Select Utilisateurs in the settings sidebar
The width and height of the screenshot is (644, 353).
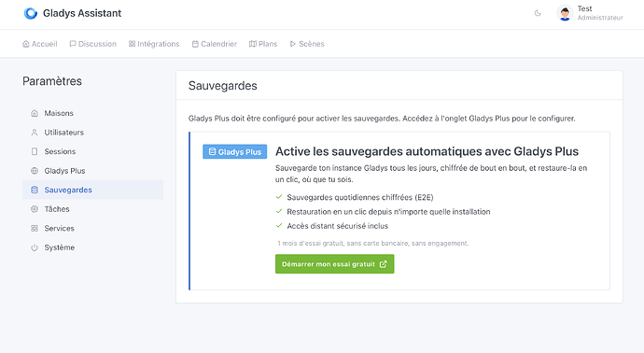click(x=92, y=133)
